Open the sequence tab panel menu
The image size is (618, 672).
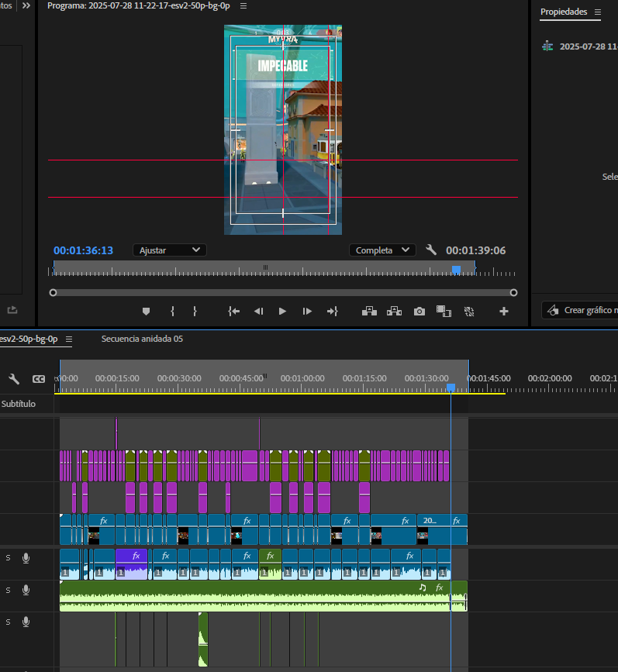[x=68, y=339]
